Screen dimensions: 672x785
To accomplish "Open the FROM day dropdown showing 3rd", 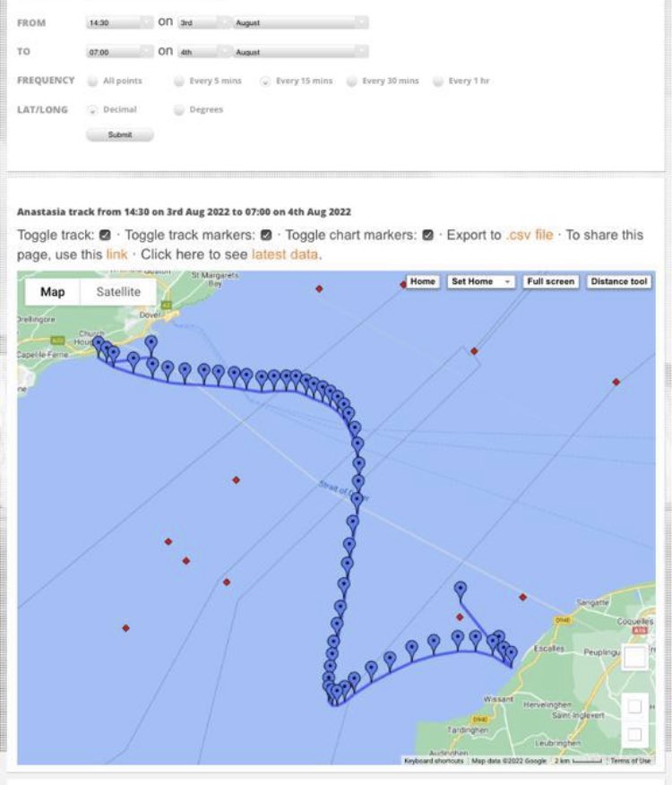I will [x=205, y=22].
